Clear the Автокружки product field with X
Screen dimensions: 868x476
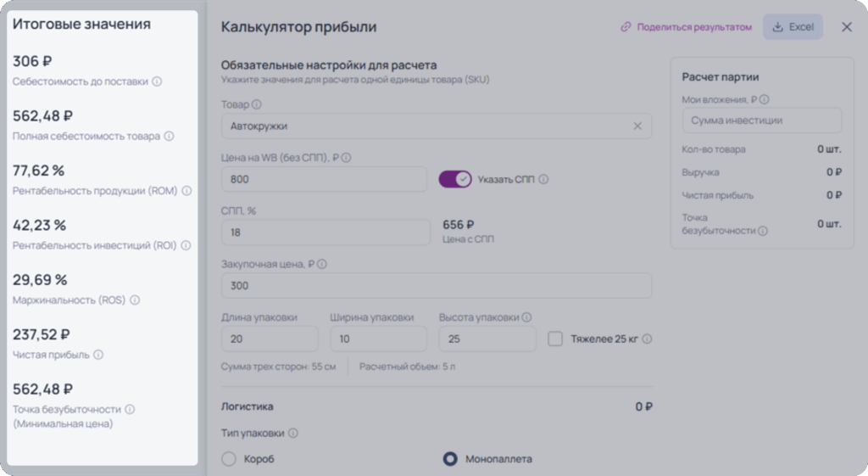point(637,126)
